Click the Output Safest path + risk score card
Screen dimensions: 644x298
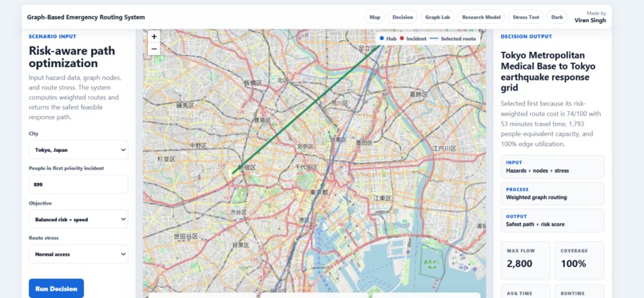tap(552, 221)
